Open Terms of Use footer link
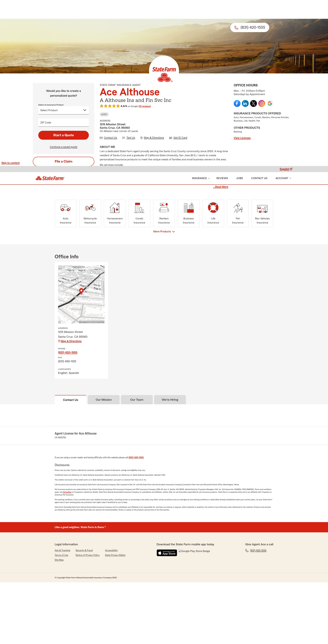328x644 pixels. click(x=61, y=555)
